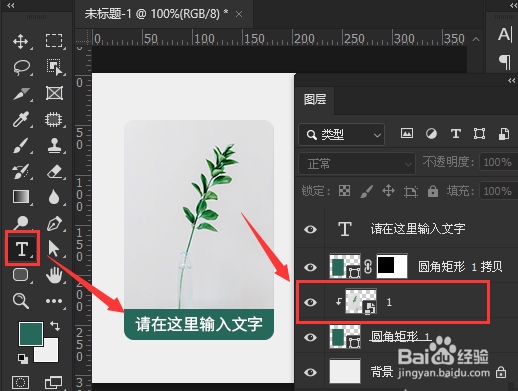Select the Move tool
This screenshot has height=391, width=518.
pos(21,42)
